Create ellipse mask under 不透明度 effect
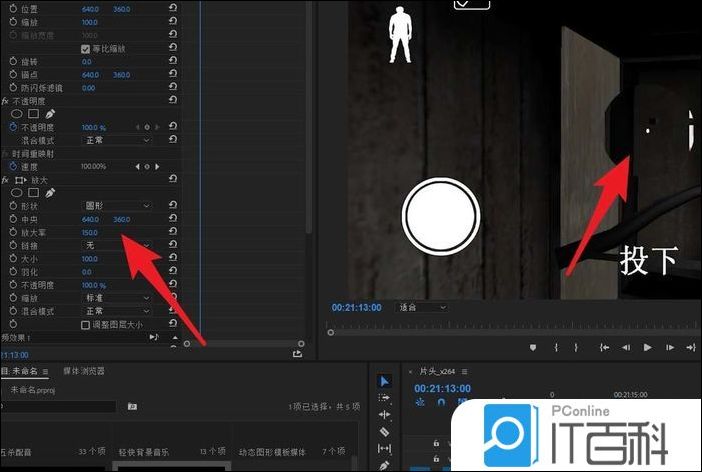Viewport: 702px width, 472px height. click(17, 114)
